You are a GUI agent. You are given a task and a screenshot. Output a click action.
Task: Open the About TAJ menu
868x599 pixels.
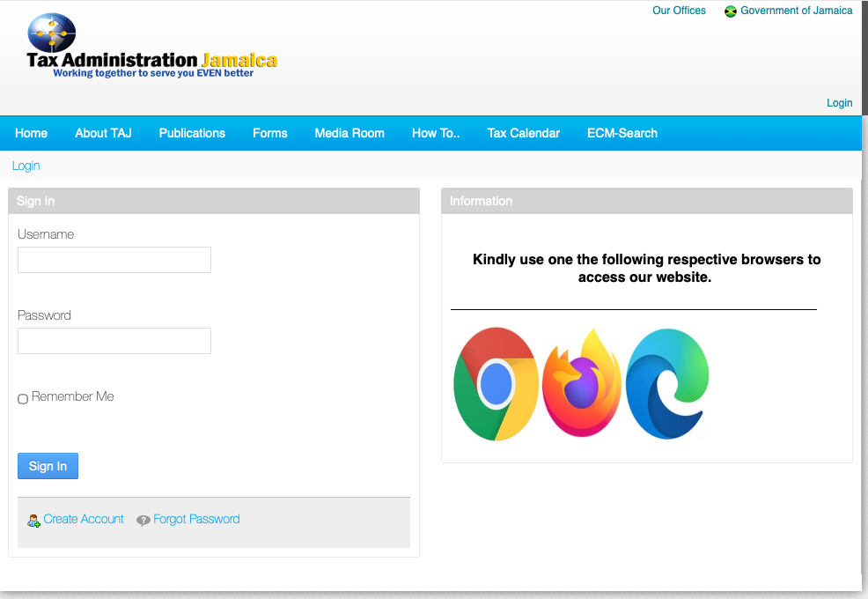(104, 133)
